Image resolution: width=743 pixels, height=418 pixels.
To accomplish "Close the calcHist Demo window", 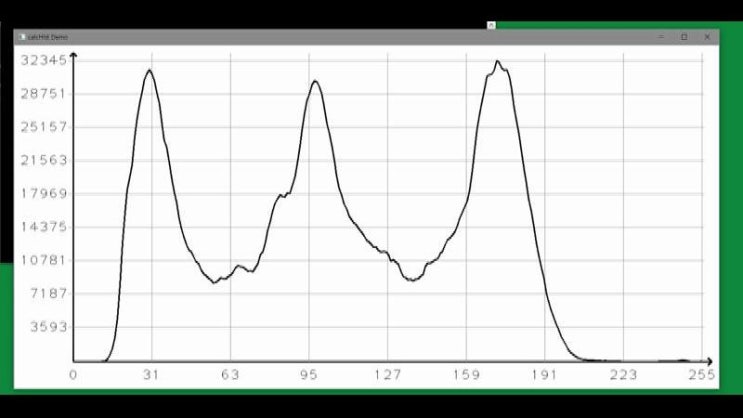I will [708, 37].
